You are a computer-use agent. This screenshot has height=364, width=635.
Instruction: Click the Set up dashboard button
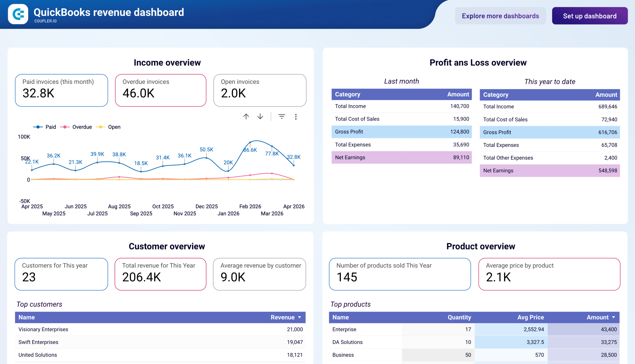(x=589, y=16)
